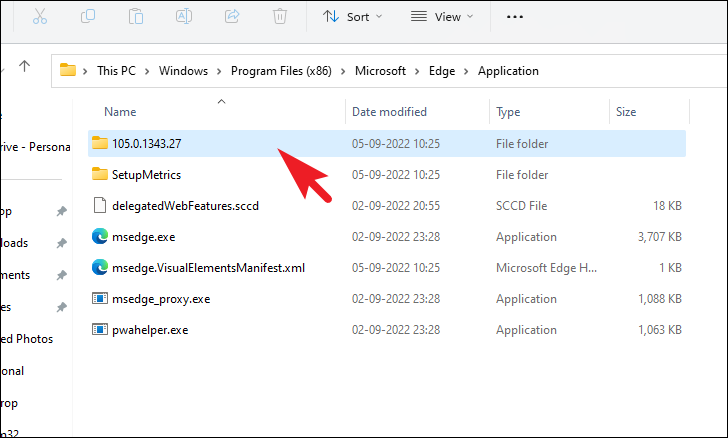Click 18 KB size of sccd file
Viewport: 728px width, 438px height.
coord(667,206)
